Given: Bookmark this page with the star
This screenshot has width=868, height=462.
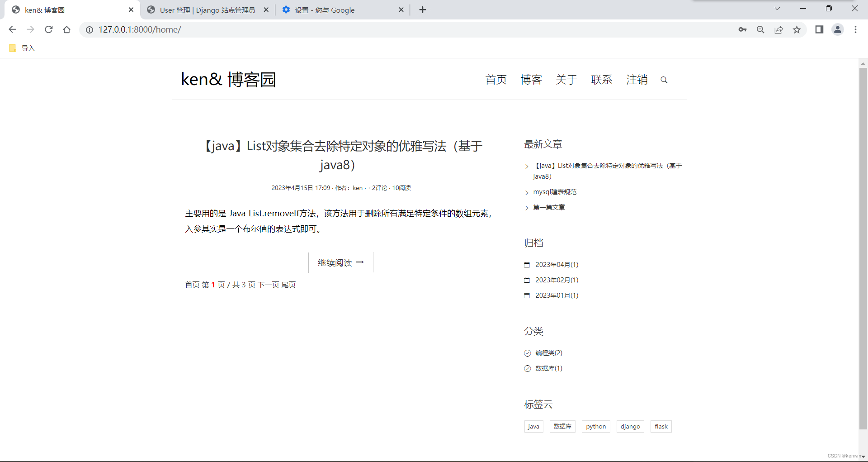Looking at the screenshot, I should (x=797, y=29).
